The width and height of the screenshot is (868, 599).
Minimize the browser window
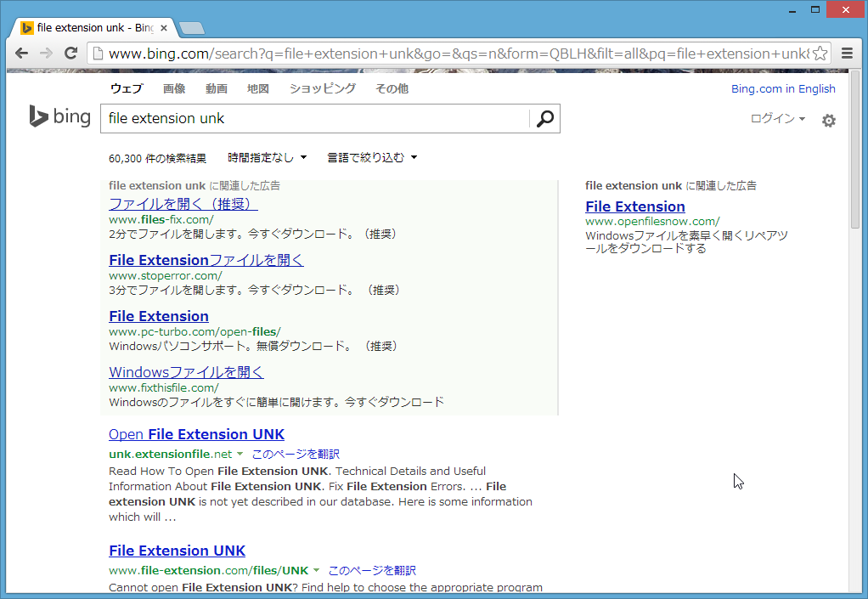792,10
